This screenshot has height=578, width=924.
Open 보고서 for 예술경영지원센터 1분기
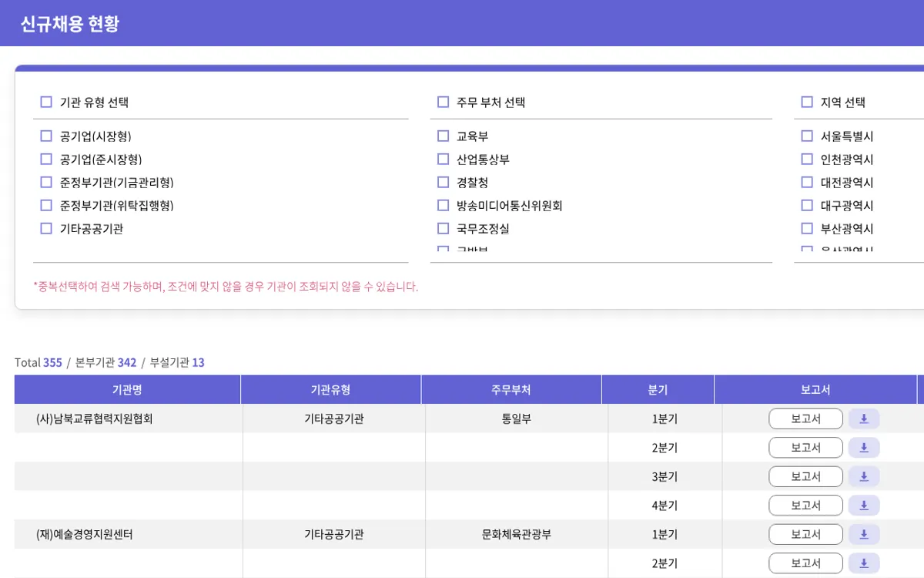pos(805,534)
